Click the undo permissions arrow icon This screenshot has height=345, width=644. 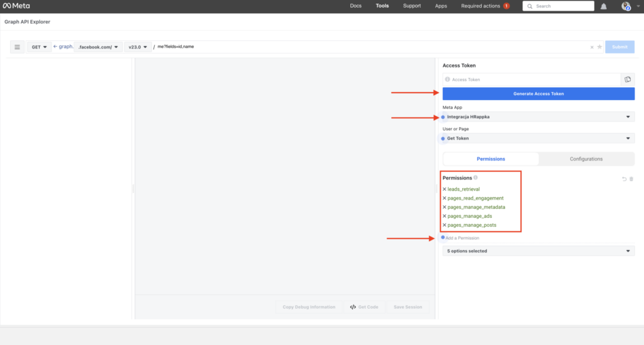(x=625, y=179)
